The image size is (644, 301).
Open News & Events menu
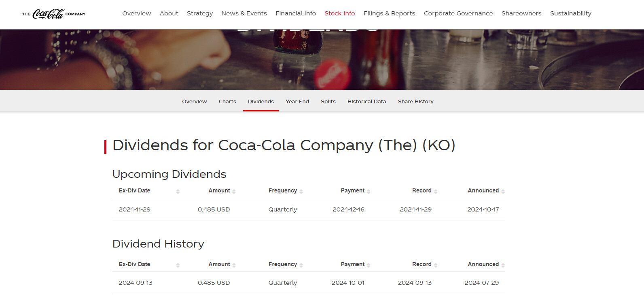tap(244, 13)
